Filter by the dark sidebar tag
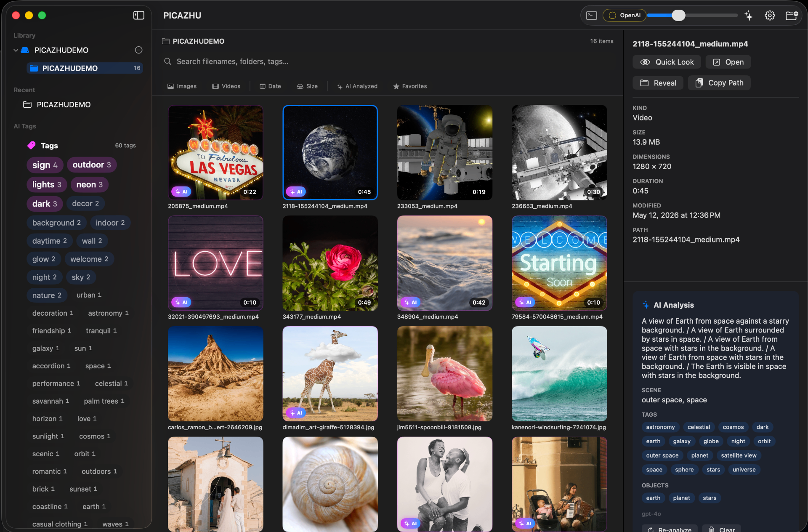Image resolution: width=808 pixels, height=532 pixels. (45, 204)
